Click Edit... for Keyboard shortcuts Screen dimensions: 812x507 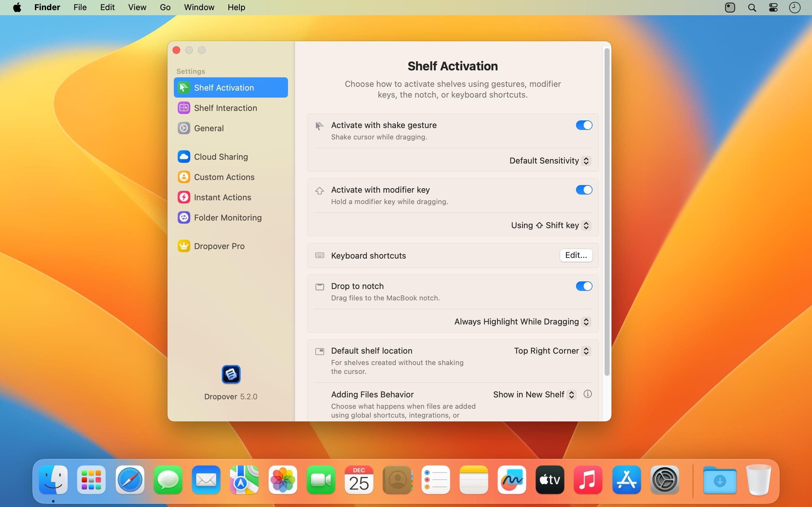pyautogui.click(x=576, y=255)
